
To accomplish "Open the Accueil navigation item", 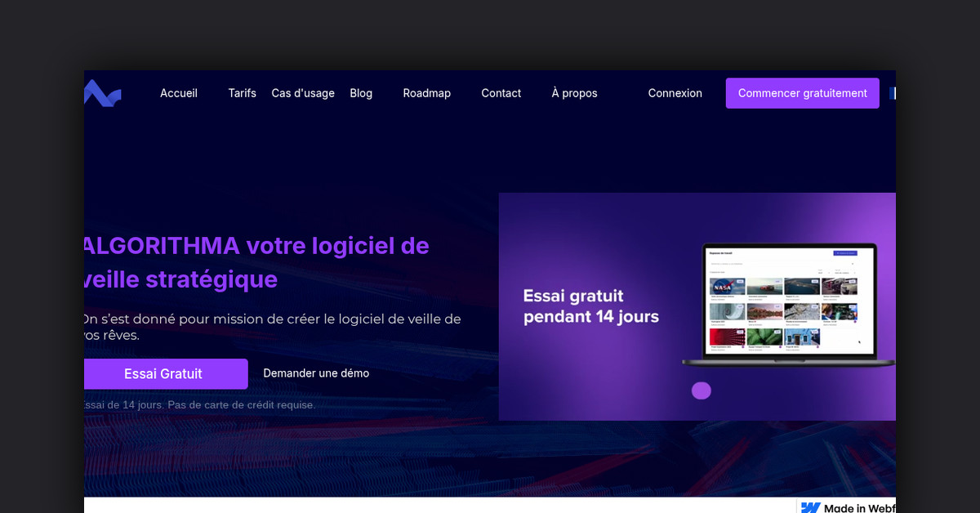I will 178,93.
